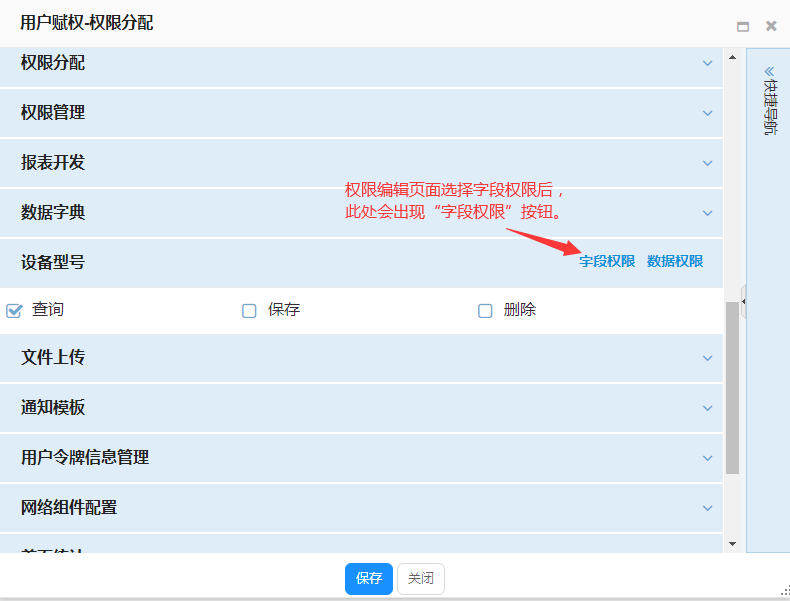Open the 通知模板 section header

tap(360, 408)
